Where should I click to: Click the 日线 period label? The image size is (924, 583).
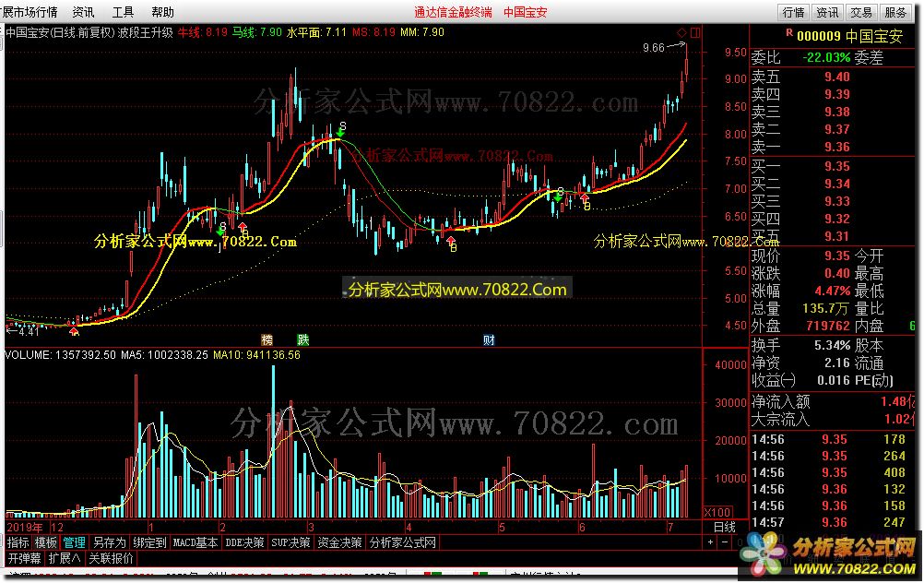tap(724, 527)
